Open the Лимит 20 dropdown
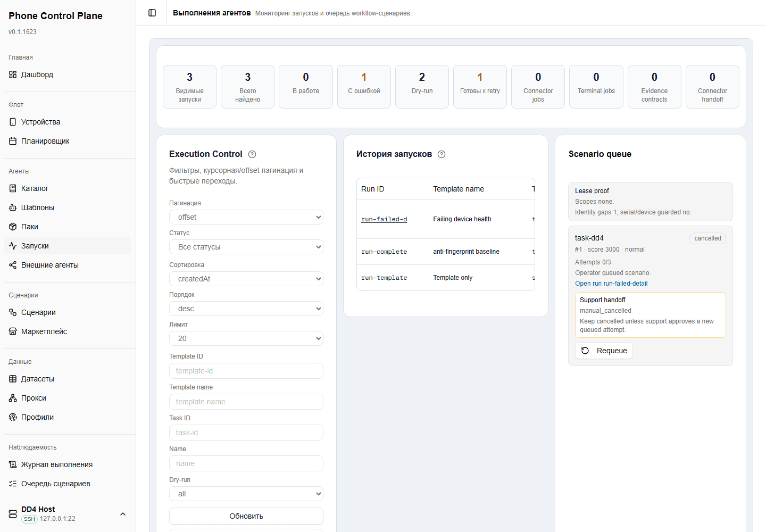Screen dimensions: 766x532 (246, 338)
